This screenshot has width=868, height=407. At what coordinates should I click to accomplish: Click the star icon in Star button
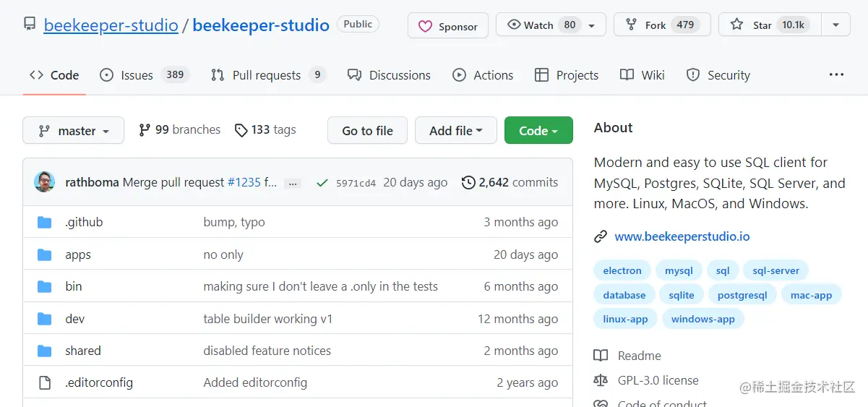click(736, 25)
